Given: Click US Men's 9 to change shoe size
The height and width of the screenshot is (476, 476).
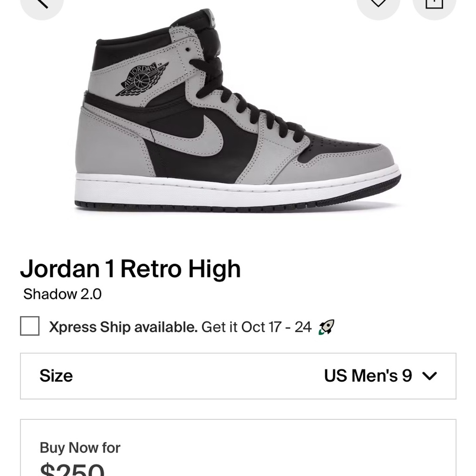Looking at the screenshot, I should (x=369, y=376).
